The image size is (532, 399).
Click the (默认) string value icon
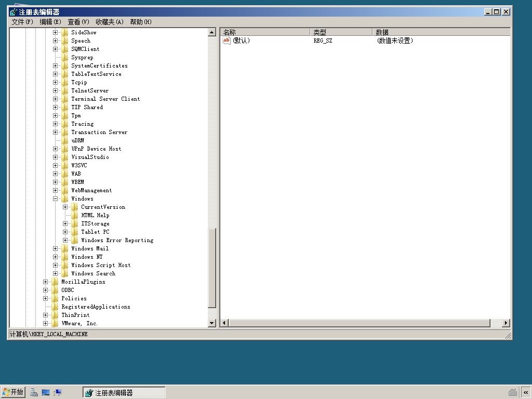pyautogui.click(x=227, y=41)
